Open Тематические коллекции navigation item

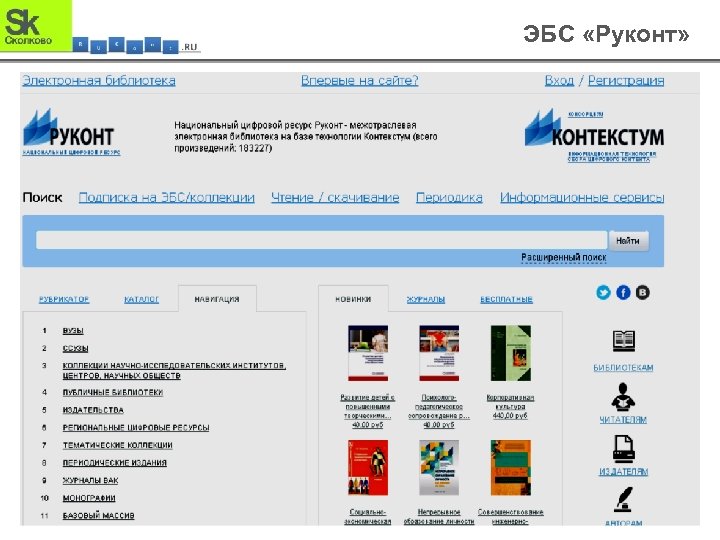pos(118,445)
